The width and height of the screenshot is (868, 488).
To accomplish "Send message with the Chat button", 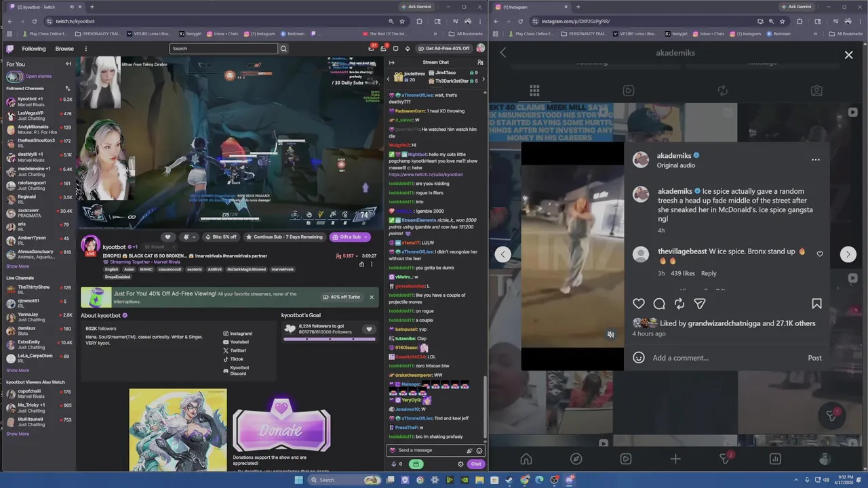I will pyautogui.click(x=476, y=464).
